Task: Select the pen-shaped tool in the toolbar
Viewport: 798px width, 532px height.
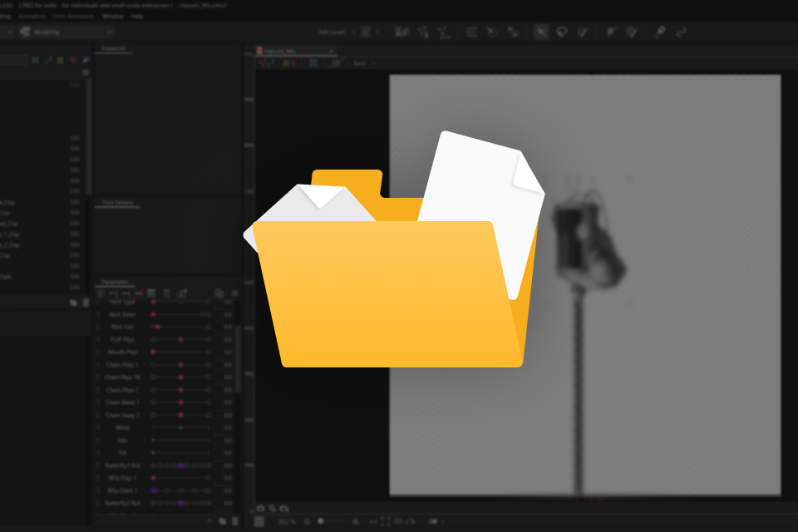Action: [x=661, y=32]
